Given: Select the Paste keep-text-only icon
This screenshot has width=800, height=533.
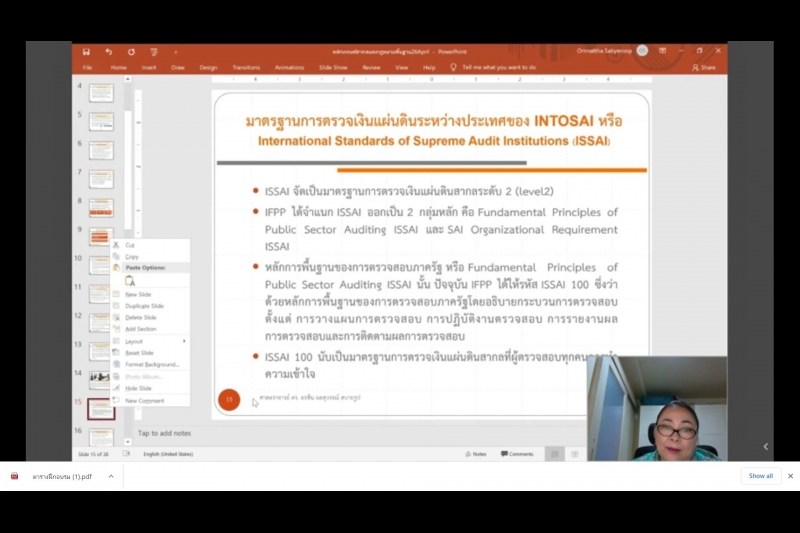Looking at the screenshot, I should coord(130,281).
